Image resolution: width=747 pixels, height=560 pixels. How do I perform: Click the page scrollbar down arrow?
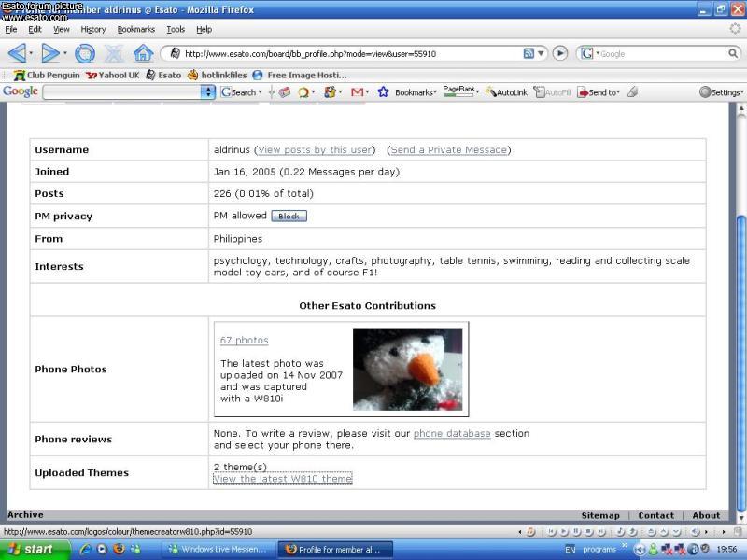(x=740, y=517)
